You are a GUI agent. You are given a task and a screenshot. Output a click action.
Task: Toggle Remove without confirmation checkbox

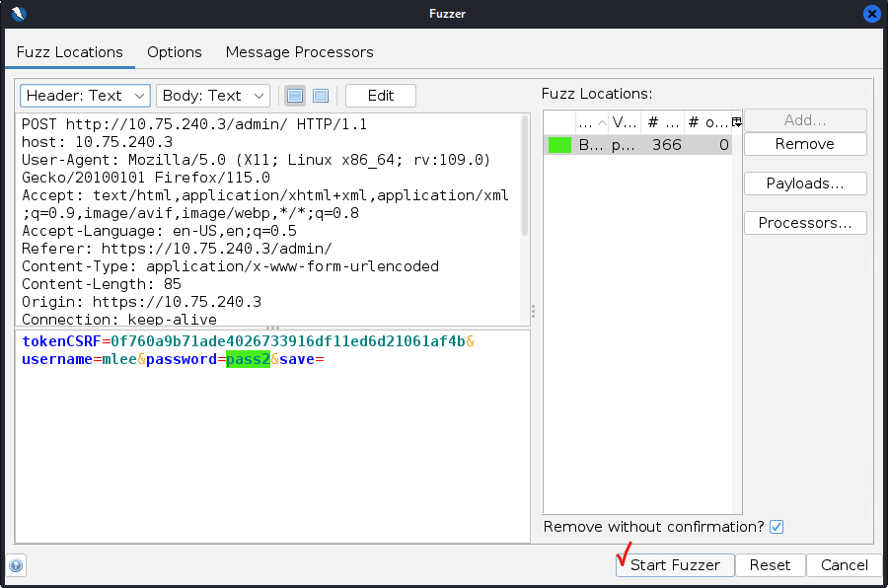pyautogui.click(x=777, y=527)
